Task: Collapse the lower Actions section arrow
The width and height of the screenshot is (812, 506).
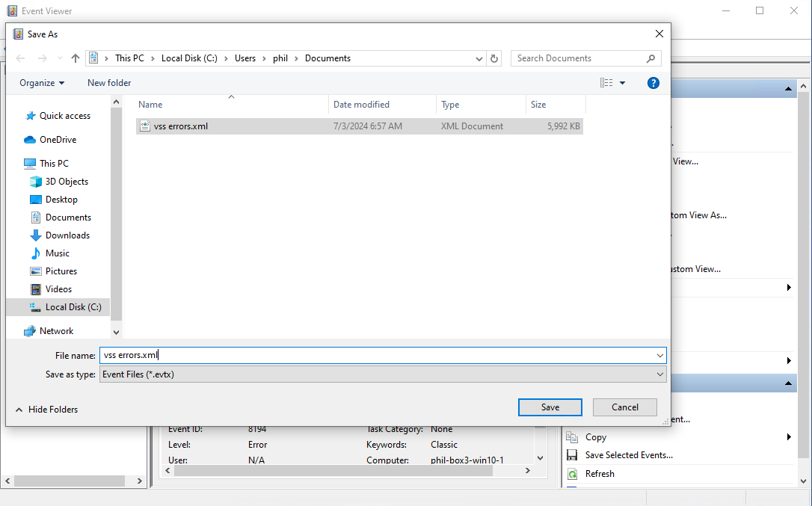Action: tap(788, 383)
